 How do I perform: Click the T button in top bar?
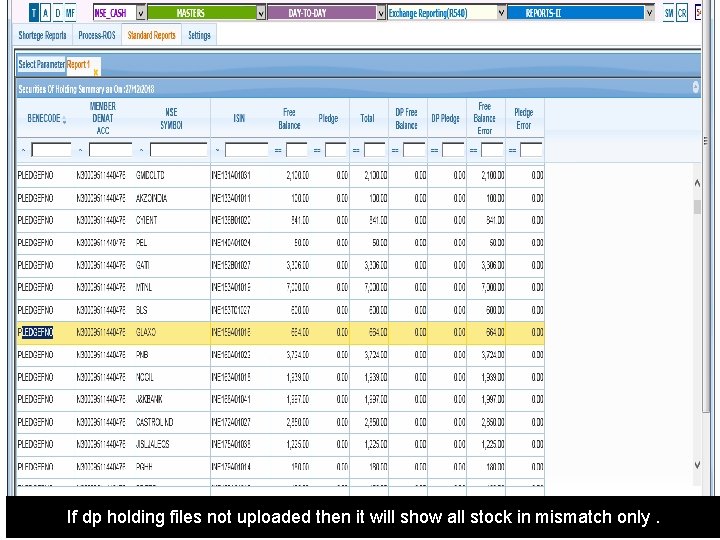pos(34,13)
